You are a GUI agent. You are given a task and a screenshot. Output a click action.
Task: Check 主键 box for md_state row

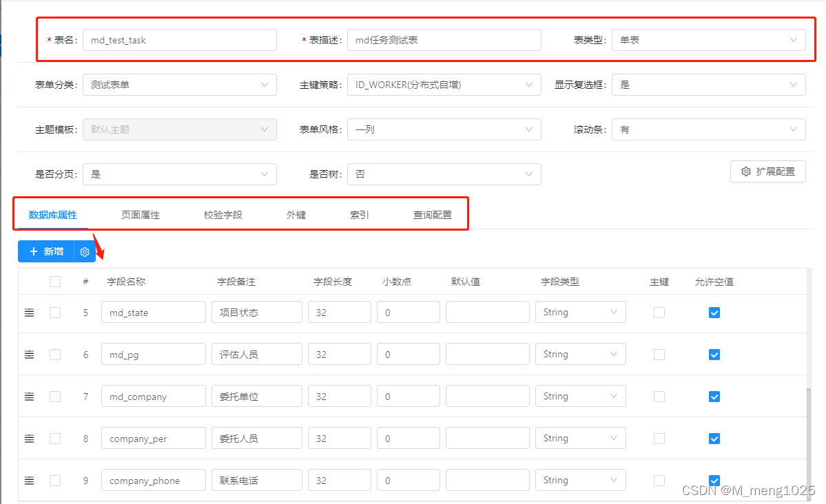click(x=659, y=313)
